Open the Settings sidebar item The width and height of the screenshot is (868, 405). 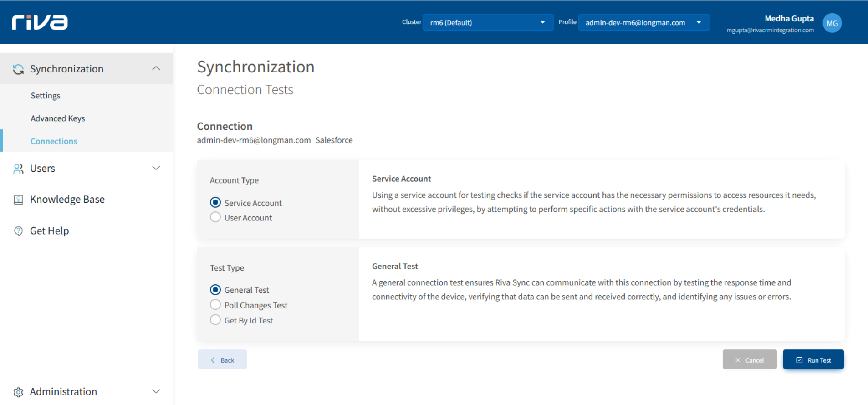(x=46, y=96)
